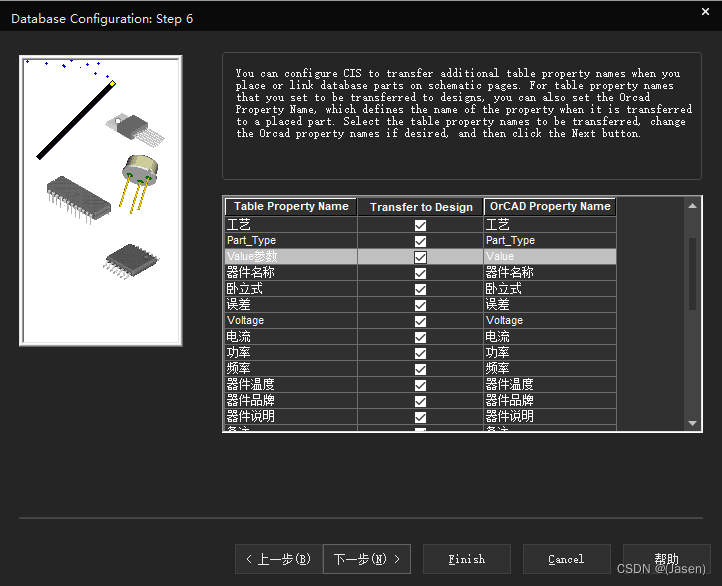The width and height of the screenshot is (722, 586).
Task: Click the table scrollbar down arrow
Action: coord(693,423)
